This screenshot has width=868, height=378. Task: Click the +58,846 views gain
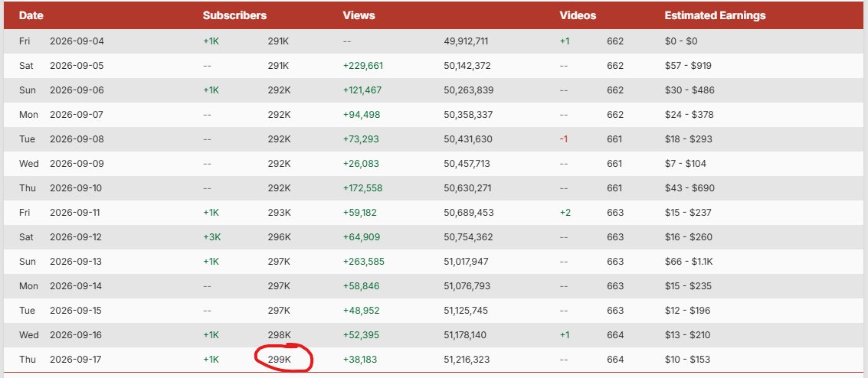[x=361, y=286]
